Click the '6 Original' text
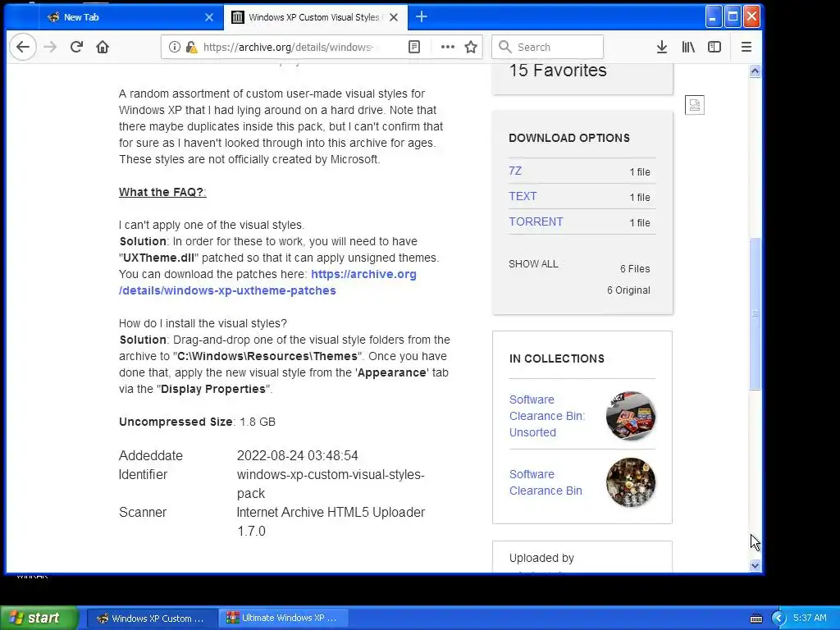The width and height of the screenshot is (840, 630). tap(628, 290)
